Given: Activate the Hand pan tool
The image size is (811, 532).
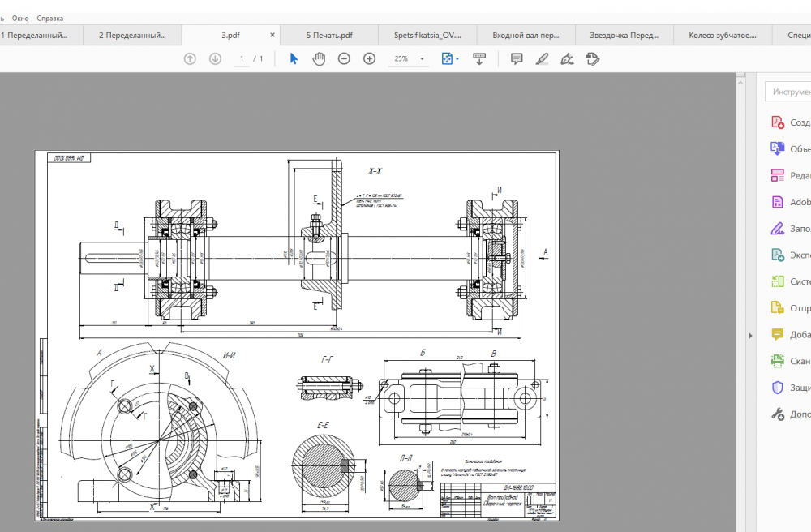Looking at the screenshot, I should tap(319, 58).
